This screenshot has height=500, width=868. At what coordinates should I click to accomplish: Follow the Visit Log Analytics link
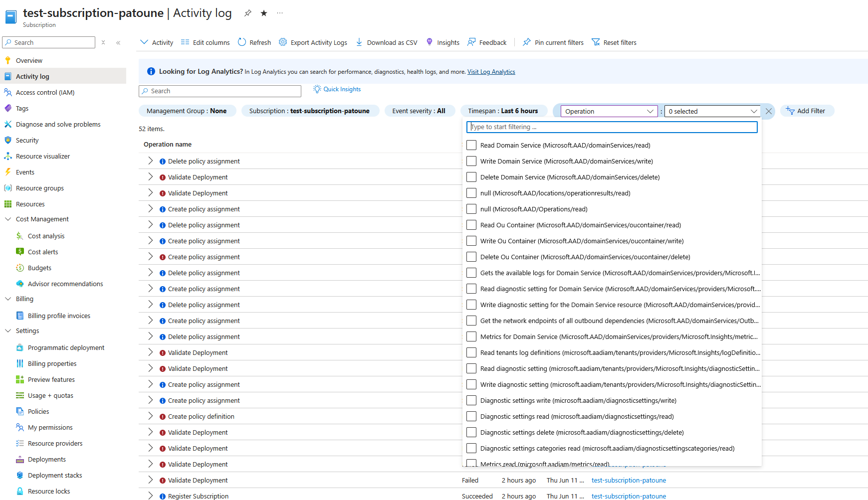[491, 72]
